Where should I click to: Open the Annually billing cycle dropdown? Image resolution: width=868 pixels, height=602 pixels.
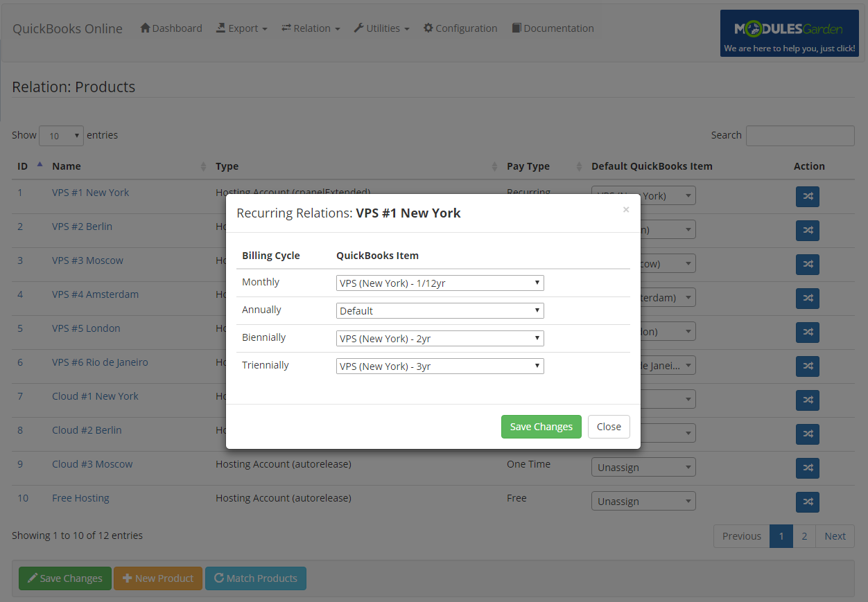440,310
